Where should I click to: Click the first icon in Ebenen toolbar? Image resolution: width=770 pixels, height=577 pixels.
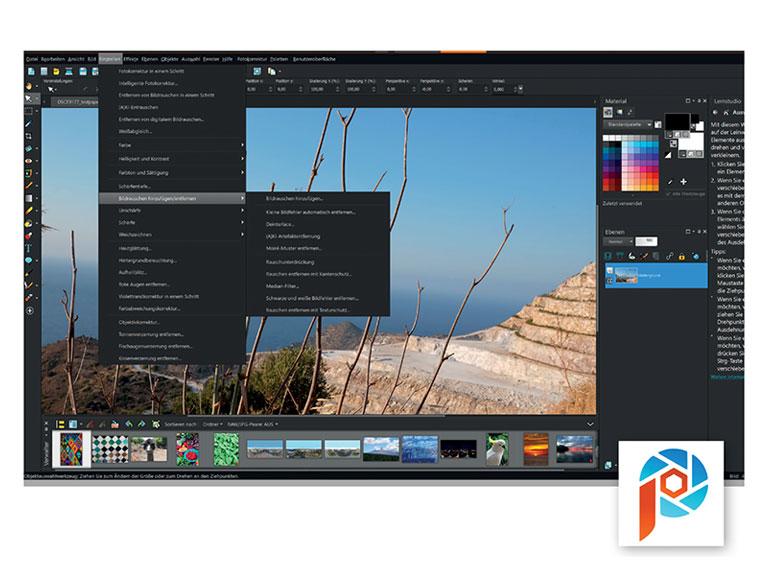pyautogui.click(x=608, y=256)
